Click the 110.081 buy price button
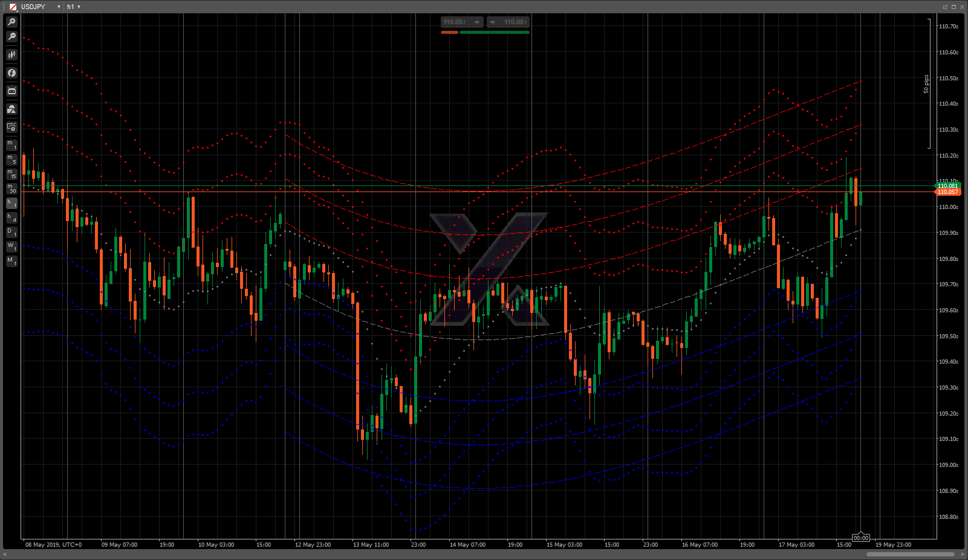This screenshot has height=560, width=968. (x=508, y=22)
